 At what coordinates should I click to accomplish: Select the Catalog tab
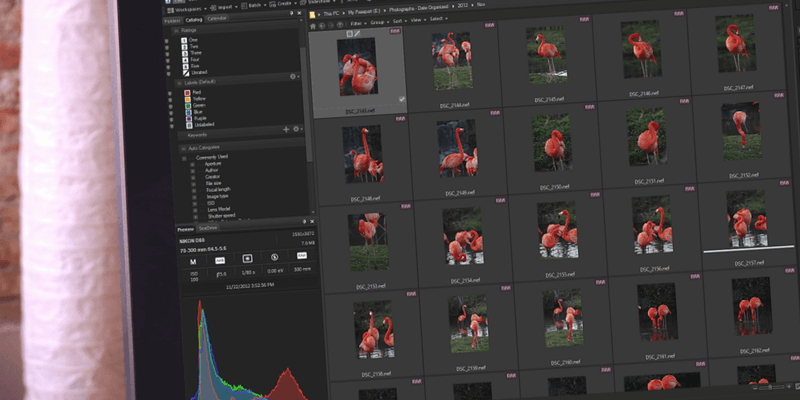[193, 20]
